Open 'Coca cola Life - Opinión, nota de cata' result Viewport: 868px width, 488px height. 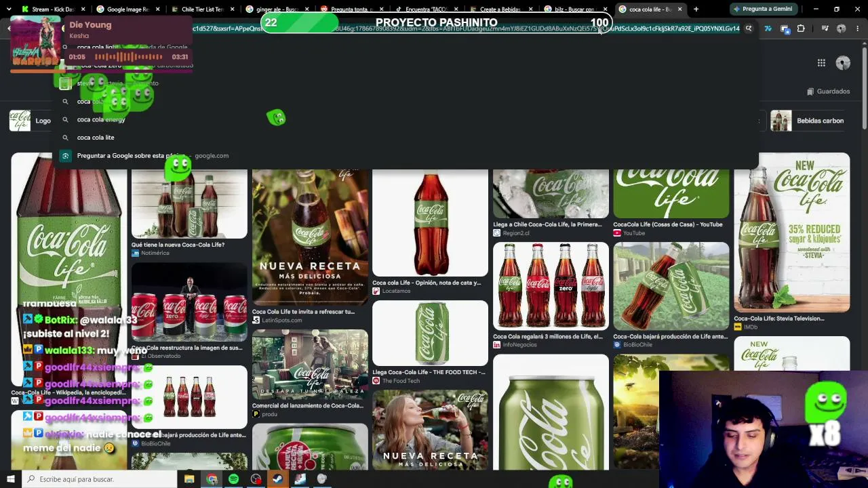427,283
